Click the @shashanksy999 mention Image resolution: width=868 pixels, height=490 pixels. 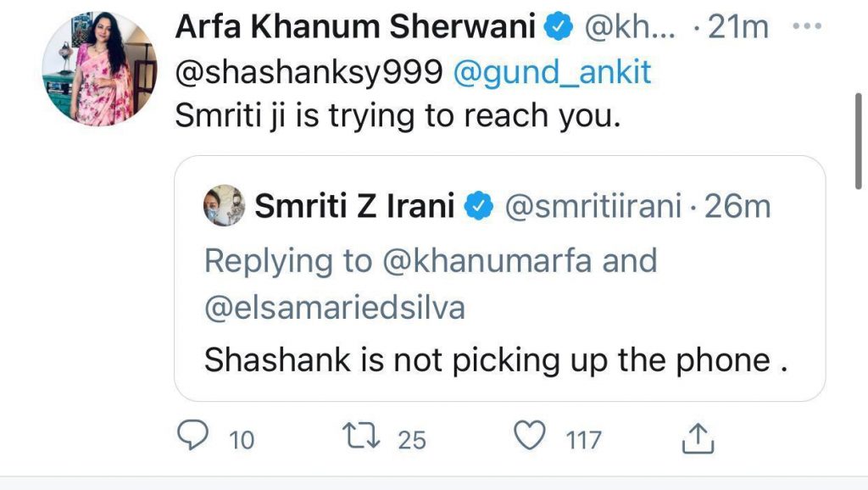point(309,73)
